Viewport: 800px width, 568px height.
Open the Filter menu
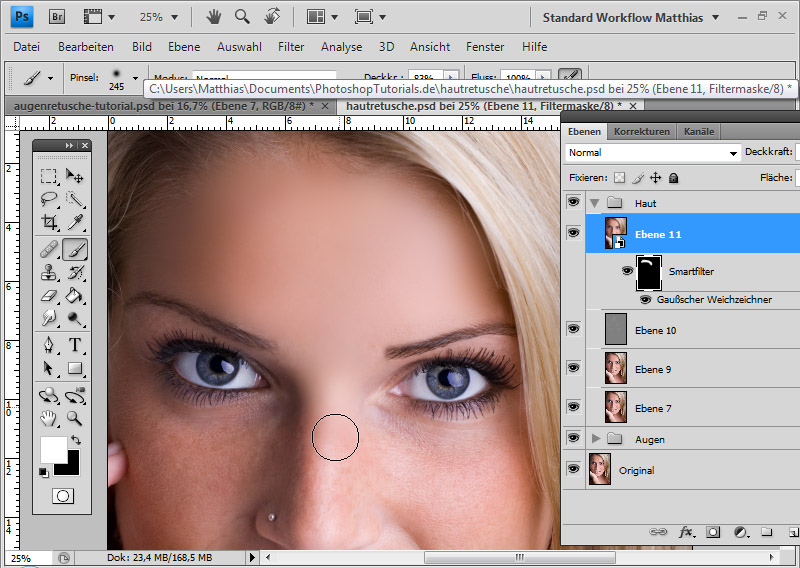click(291, 47)
